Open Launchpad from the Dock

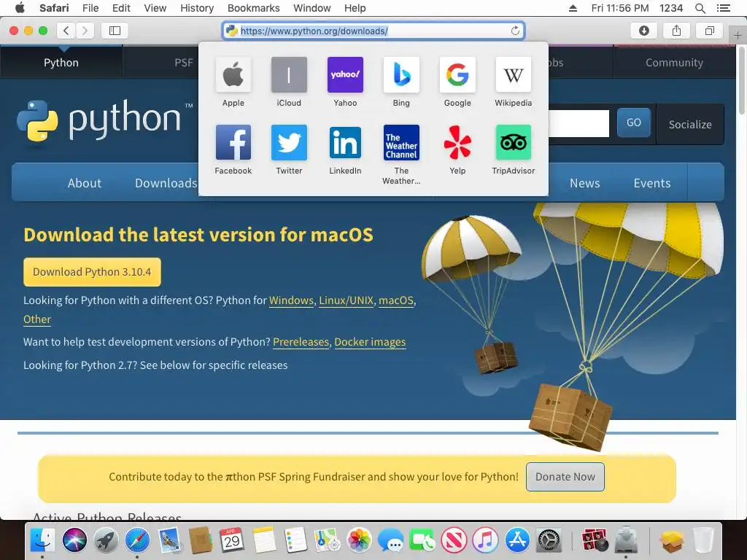106,540
